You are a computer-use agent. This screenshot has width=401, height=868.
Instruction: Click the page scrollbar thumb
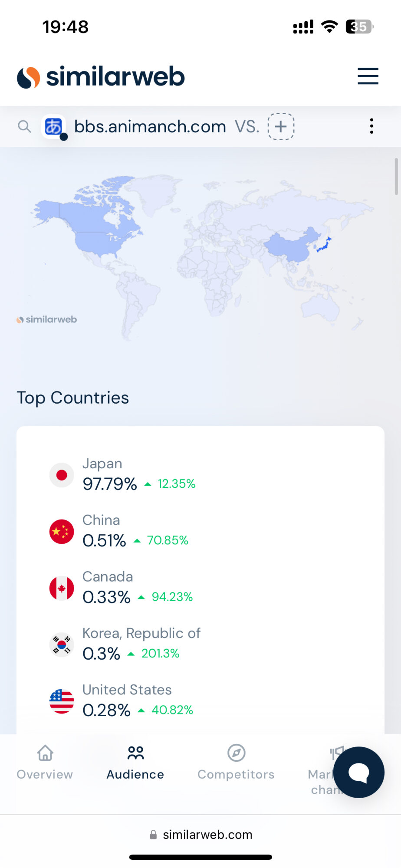[396, 177]
